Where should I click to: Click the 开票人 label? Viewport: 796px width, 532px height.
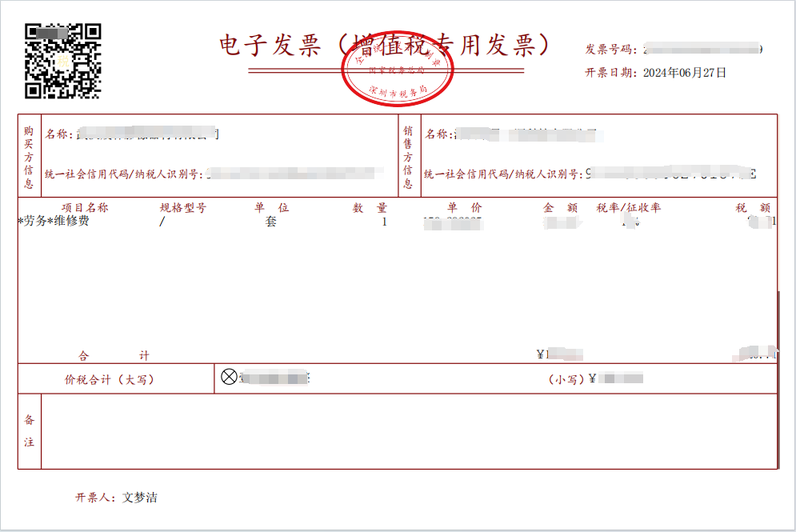[x=97, y=498]
